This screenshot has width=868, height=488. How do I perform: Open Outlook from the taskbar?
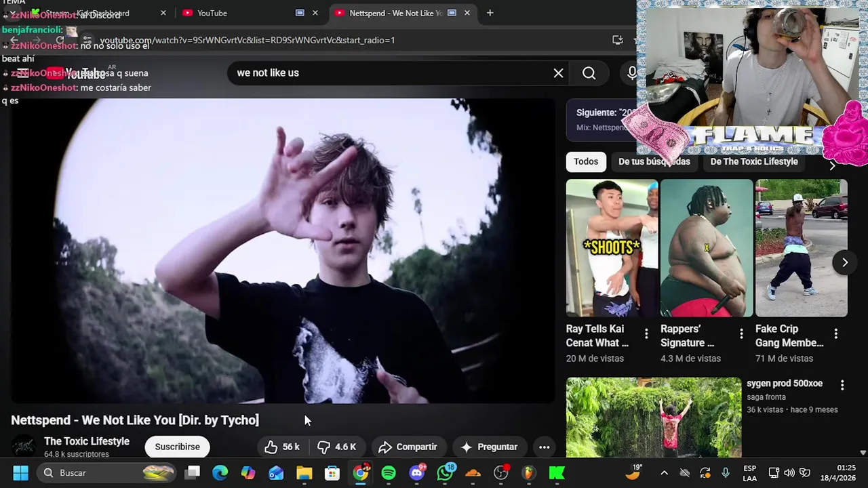point(276,472)
